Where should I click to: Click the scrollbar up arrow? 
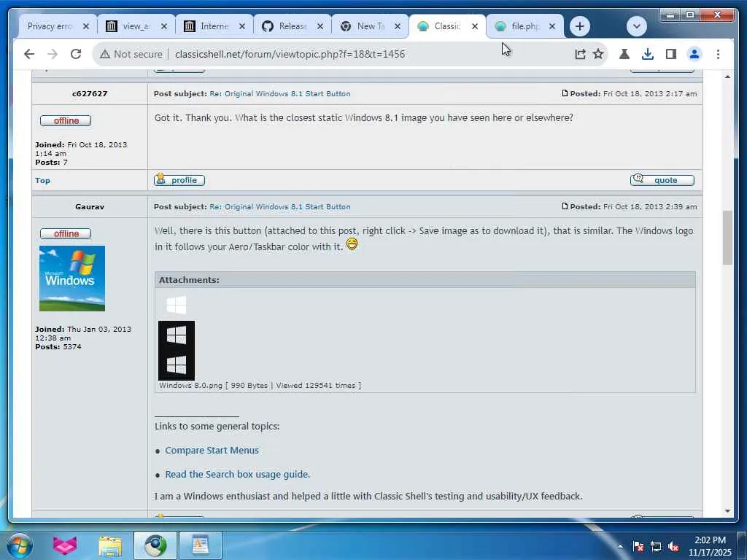point(727,77)
